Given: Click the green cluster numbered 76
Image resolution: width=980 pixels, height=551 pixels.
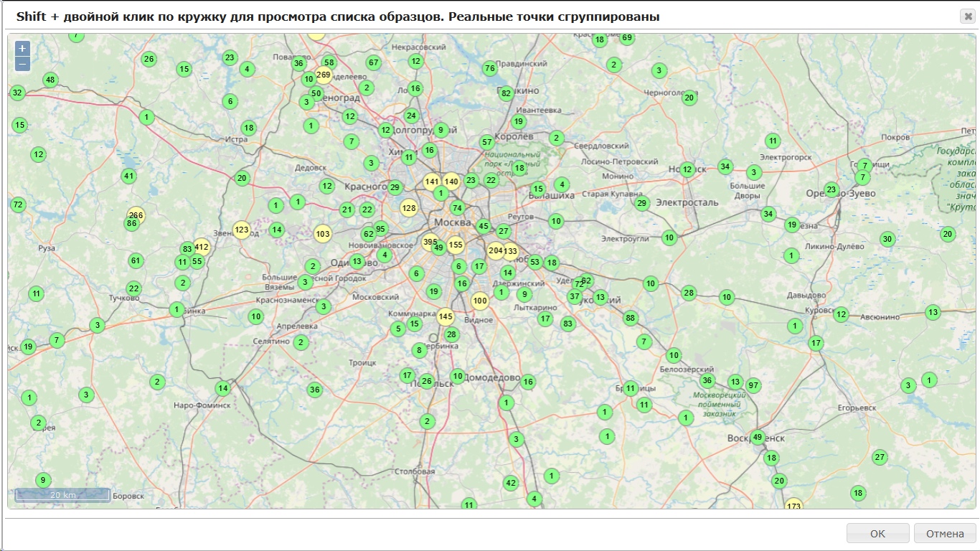Looking at the screenshot, I should [490, 69].
